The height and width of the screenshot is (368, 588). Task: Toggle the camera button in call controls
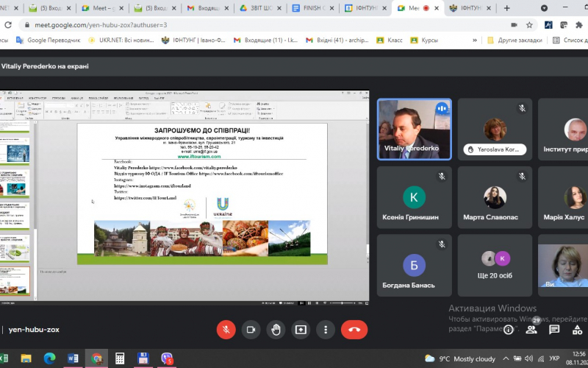coord(251,330)
